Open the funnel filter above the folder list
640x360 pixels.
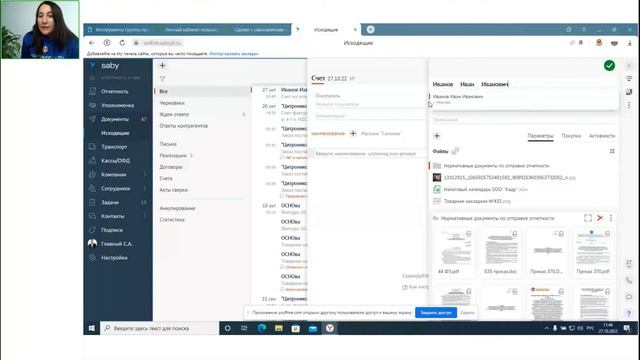[162, 78]
